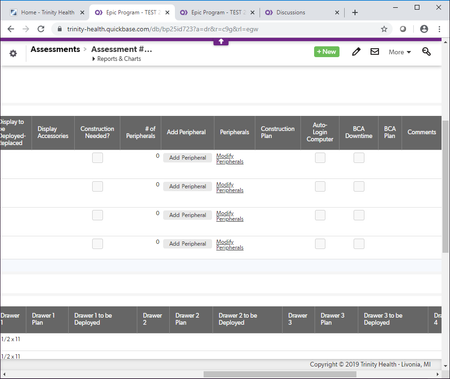450x379 pixels.
Task: Click the email envelope icon
Action: point(375,52)
